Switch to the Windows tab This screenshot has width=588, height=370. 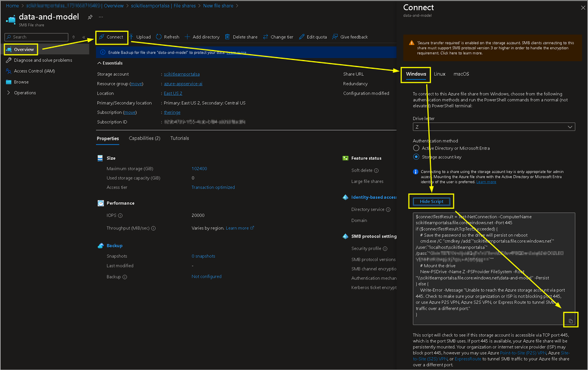416,74
